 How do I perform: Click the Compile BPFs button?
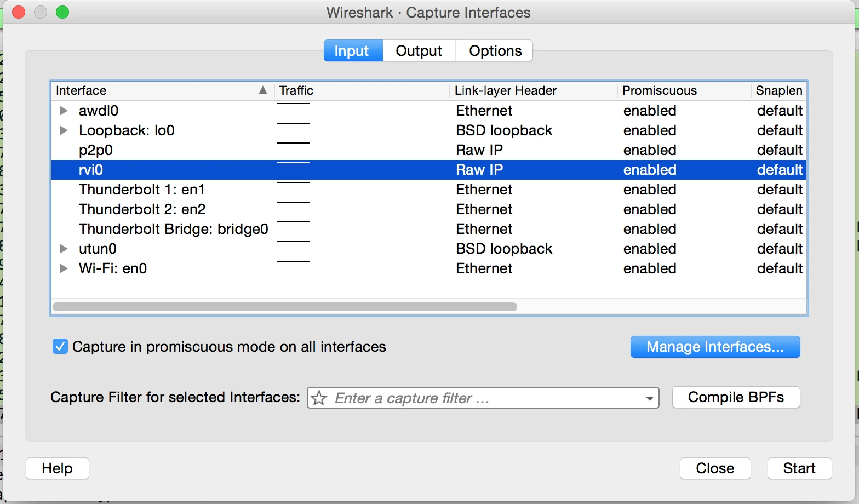(736, 397)
